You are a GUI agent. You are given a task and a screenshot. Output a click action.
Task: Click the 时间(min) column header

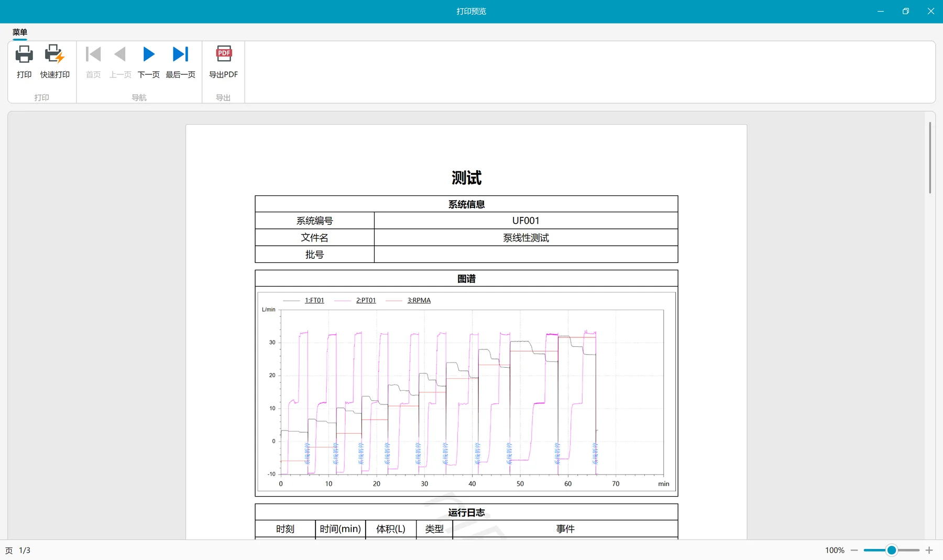click(x=341, y=529)
